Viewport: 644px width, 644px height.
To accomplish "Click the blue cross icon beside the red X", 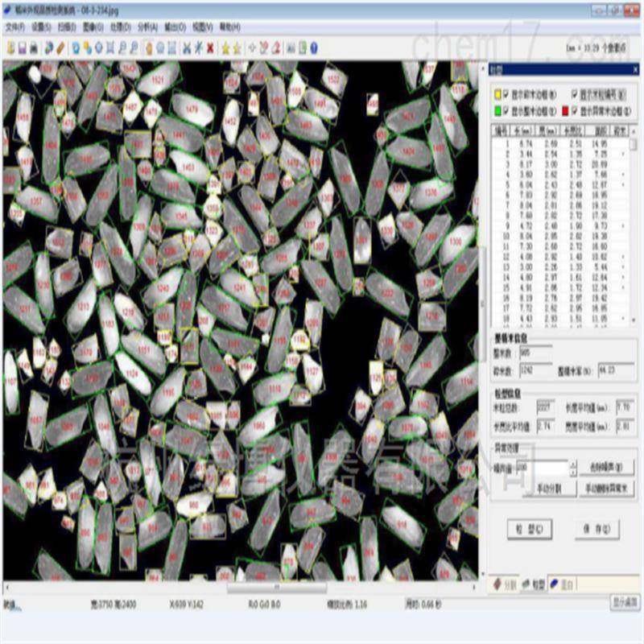I will click(198, 48).
